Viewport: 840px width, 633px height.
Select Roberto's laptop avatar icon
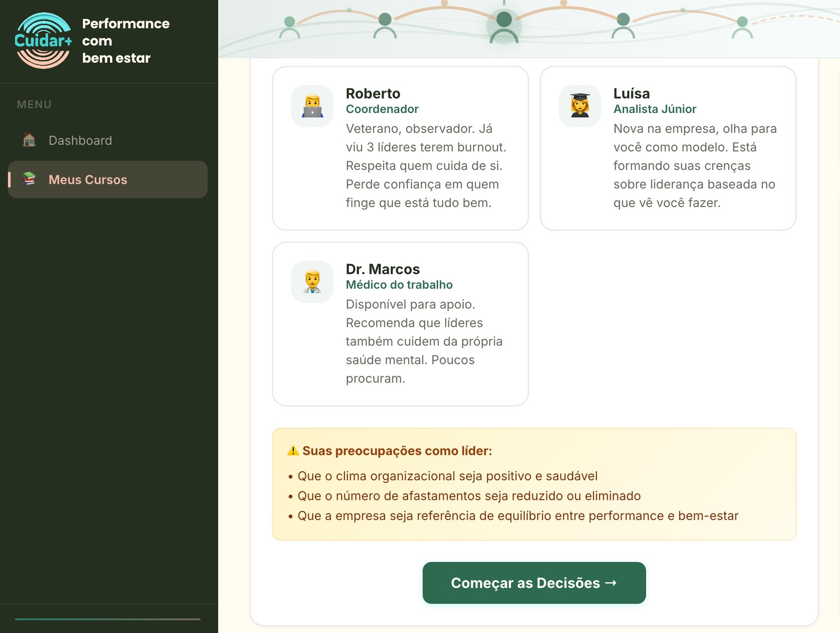point(312,106)
